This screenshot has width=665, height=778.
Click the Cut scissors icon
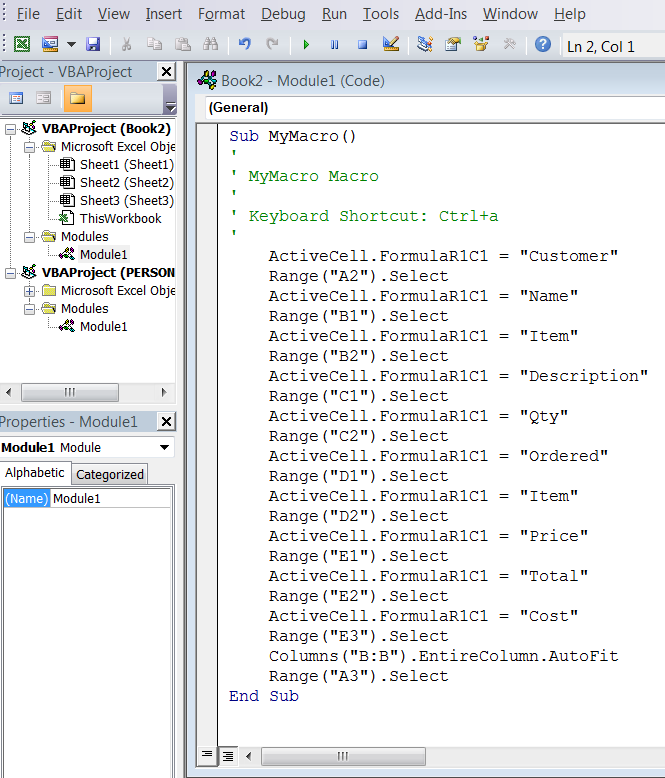tap(127, 45)
